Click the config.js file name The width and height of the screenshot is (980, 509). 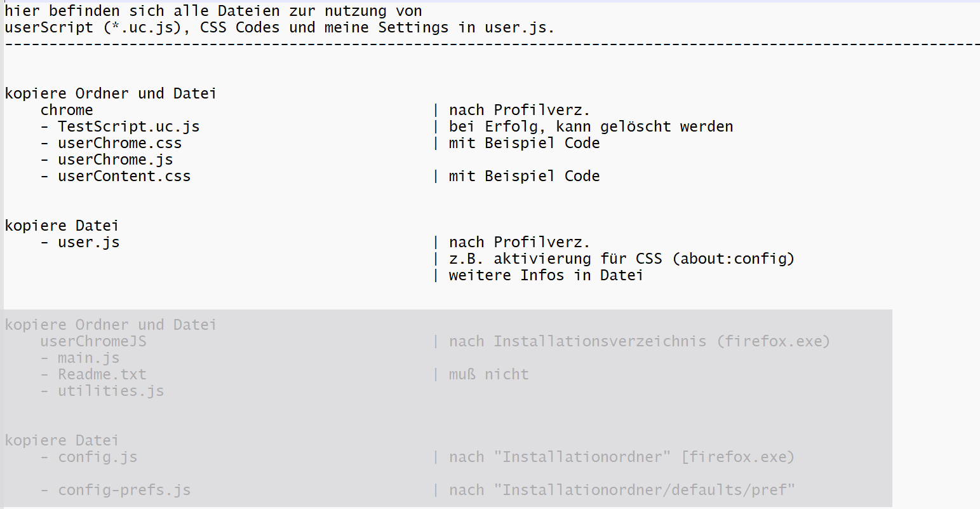point(97,457)
